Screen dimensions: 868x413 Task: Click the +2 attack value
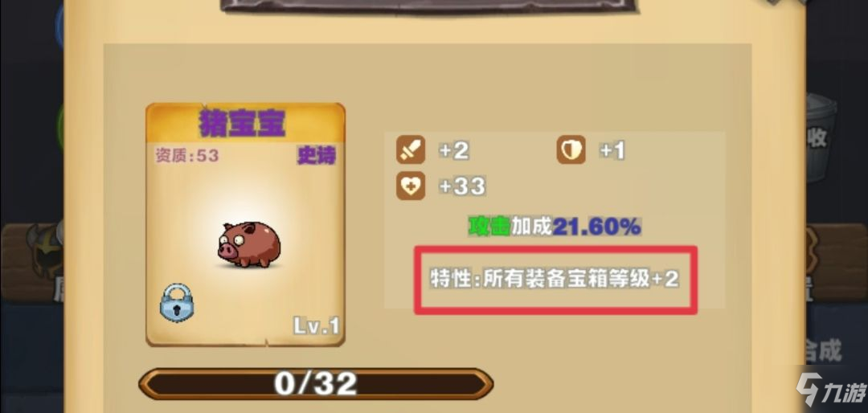pyautogui.click(x=453, y=150)
